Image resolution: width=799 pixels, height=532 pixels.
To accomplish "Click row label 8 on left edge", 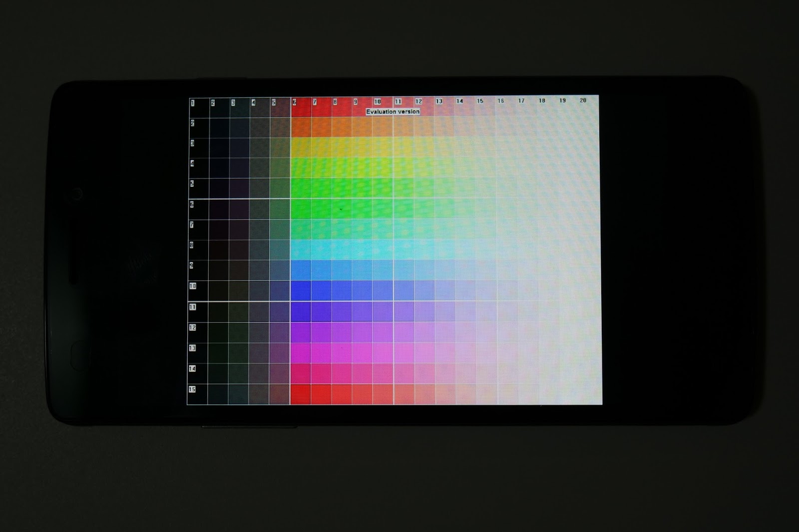I will (192, 245).
